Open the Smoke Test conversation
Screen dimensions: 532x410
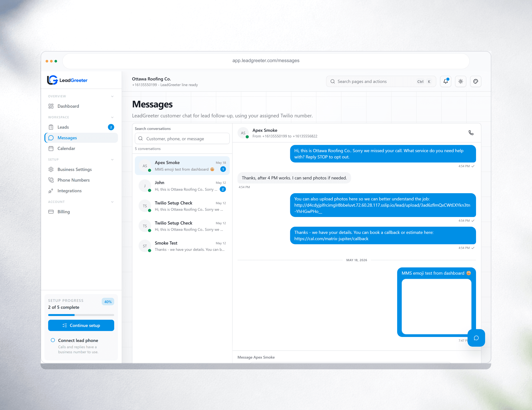point(182,246)
